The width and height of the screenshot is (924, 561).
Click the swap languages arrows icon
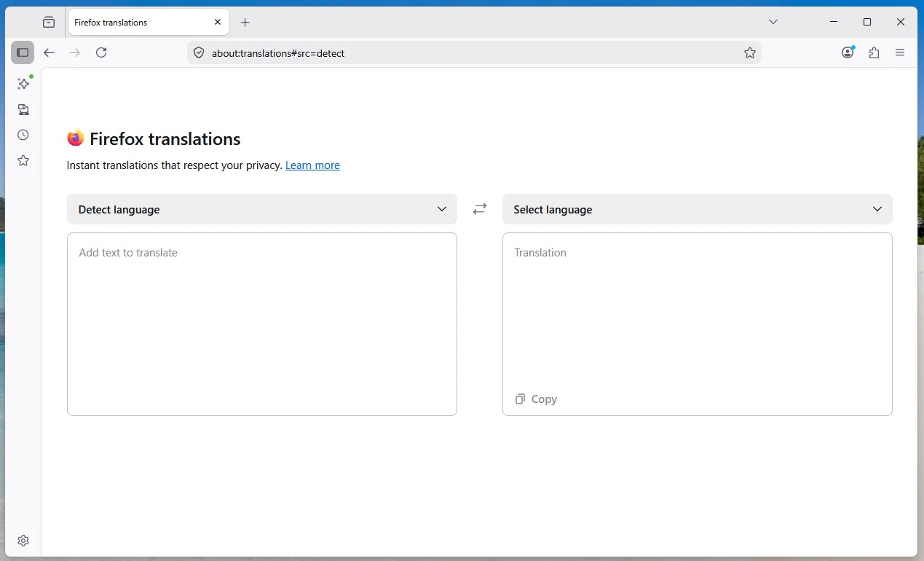[479, 209]
